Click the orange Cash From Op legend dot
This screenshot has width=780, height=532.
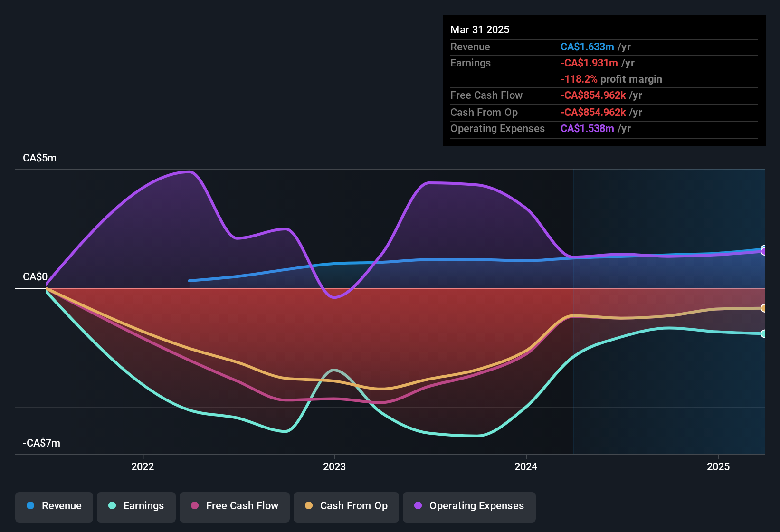309,505
